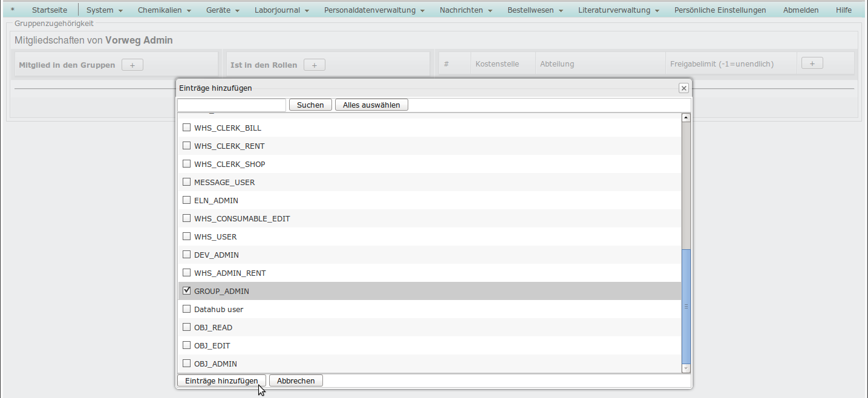Click the search input field in dialog

tap(232, 105)
